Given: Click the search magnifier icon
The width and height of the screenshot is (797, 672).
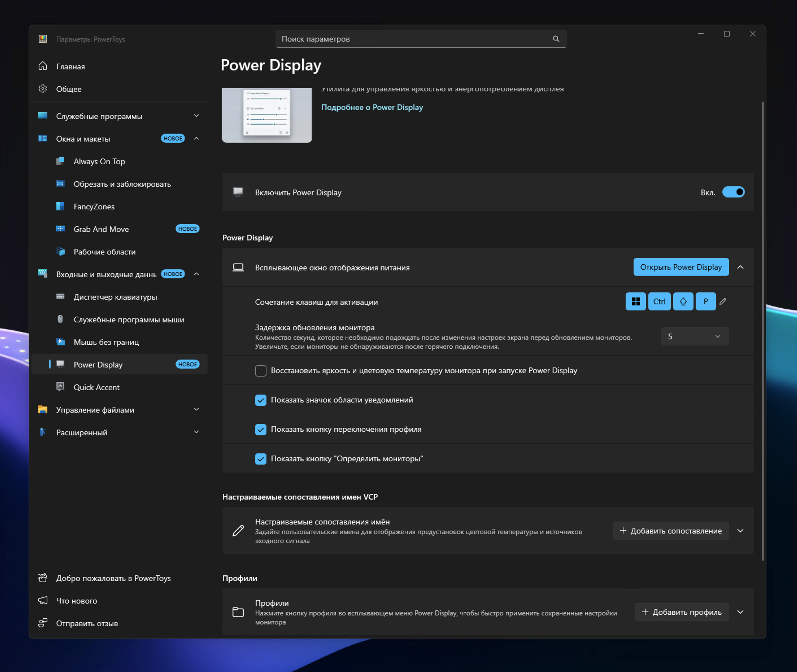Looking at the screenshot, I should (x=556, y=39).
